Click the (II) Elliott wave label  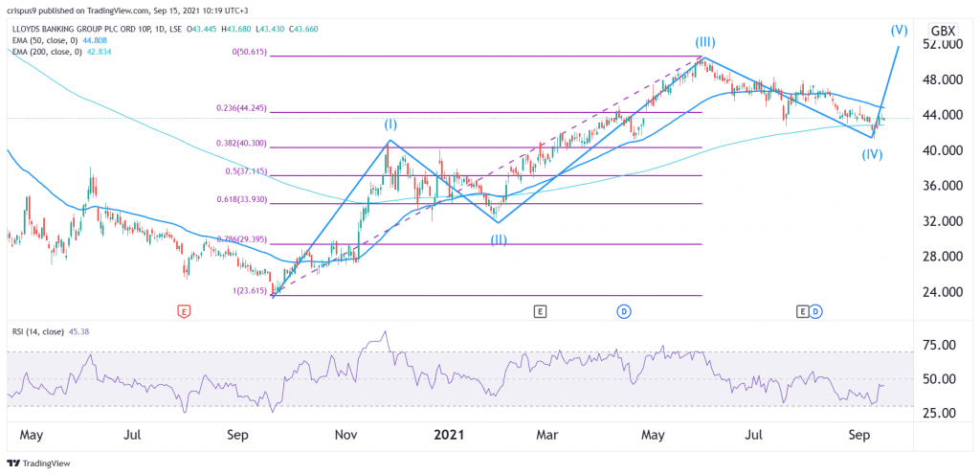(498, 238)
